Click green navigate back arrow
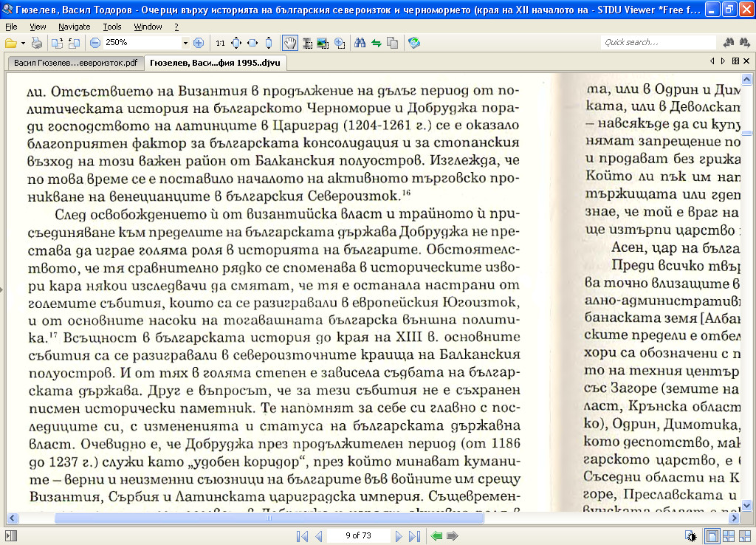This screenshot has width=756, height=545. click(x=436, y=536)
